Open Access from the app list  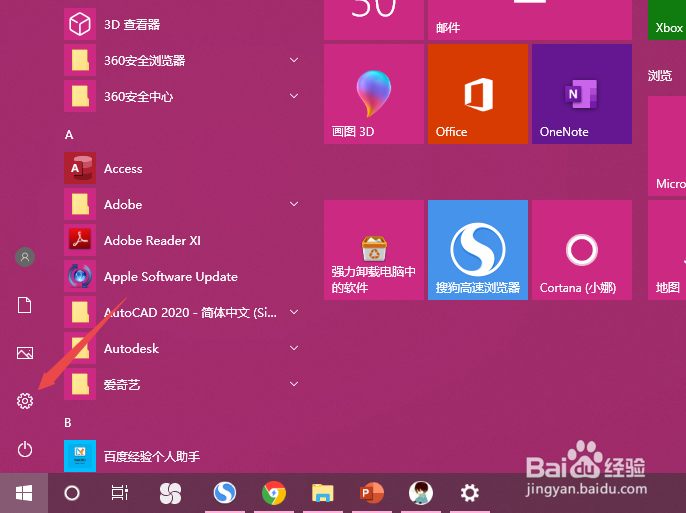182,168
